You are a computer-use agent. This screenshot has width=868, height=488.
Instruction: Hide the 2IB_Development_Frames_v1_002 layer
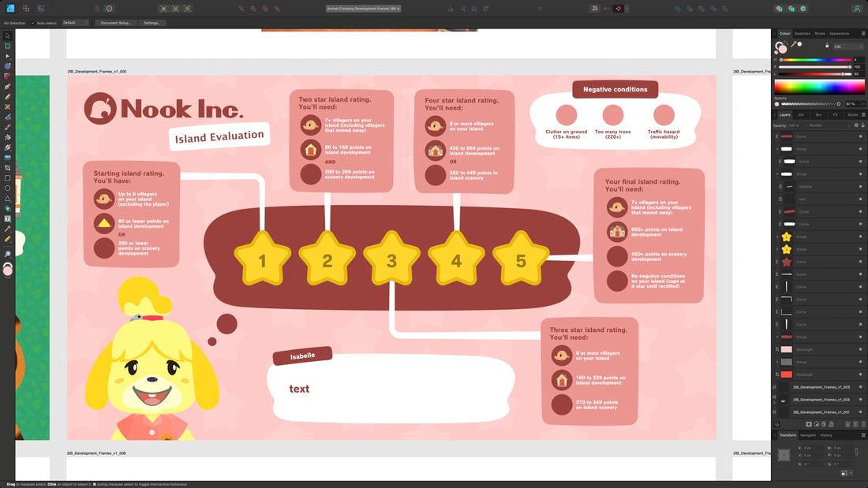(860, 400)
